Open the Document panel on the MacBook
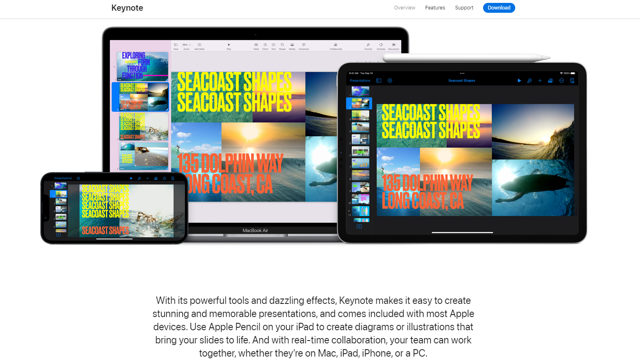The height and width of the screenshot is (364, 640). [x=394, y=45]
